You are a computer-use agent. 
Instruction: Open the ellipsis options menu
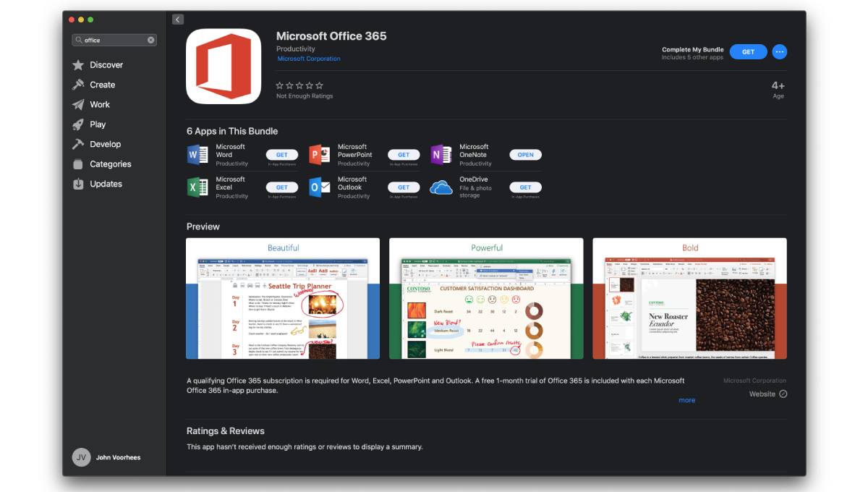(780, 51)
